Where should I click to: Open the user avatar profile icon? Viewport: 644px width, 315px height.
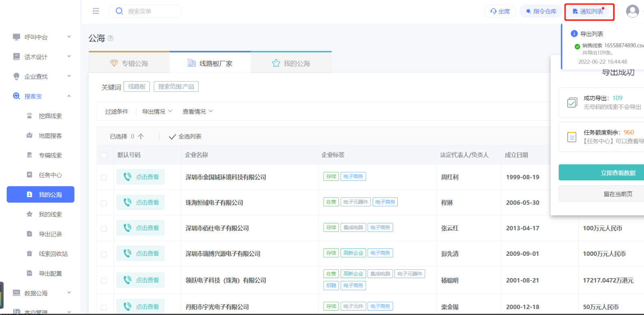pos(632,11)
